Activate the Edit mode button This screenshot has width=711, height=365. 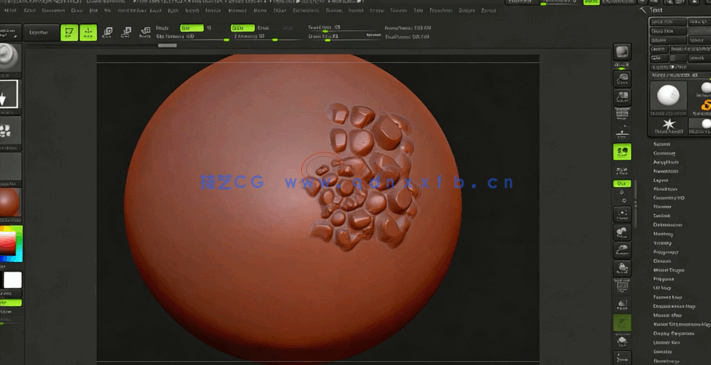pyautogui.click(x=69, y=33)
